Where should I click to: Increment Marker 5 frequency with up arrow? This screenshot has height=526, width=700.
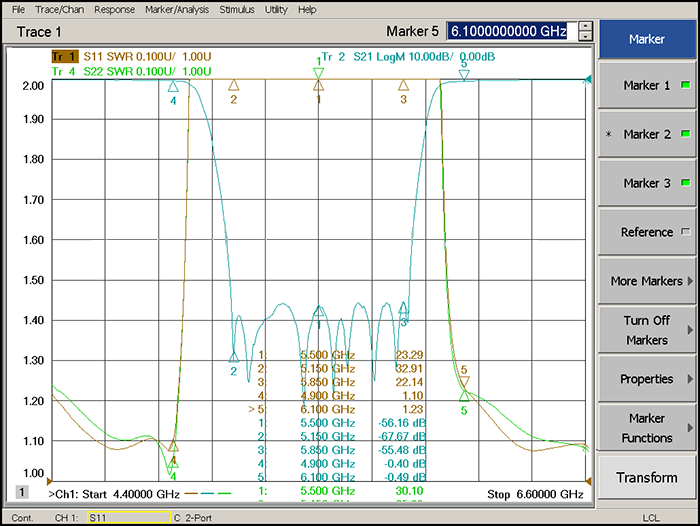pyautogui.click(x=586, y=26)
